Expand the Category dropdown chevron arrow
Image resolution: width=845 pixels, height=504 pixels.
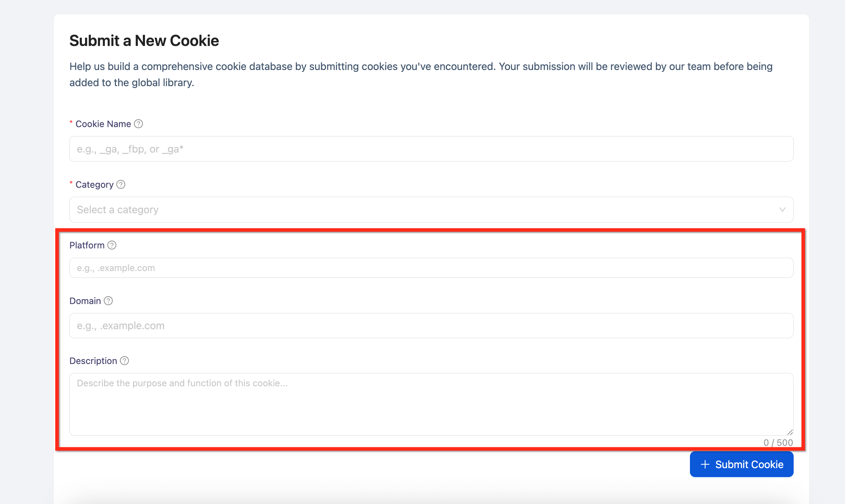click(x=783, y=210)
